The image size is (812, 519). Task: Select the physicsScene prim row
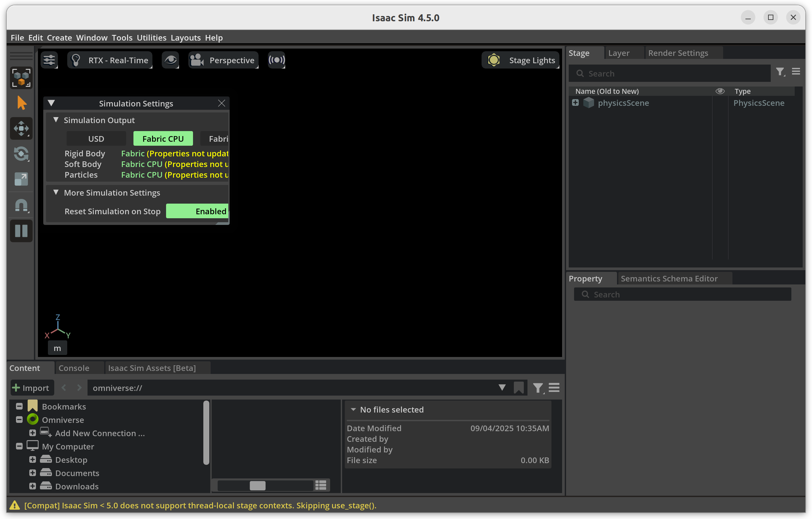coord(681,103)
